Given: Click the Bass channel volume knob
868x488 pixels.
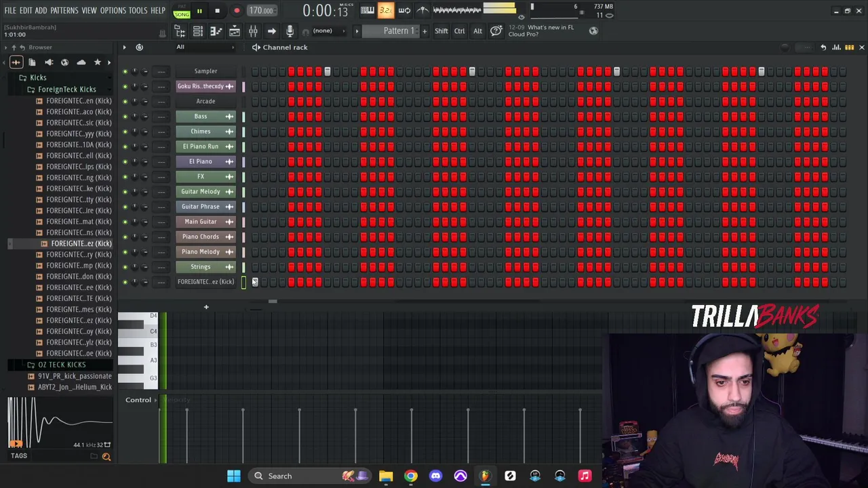Looking at the screenshot, I should point(144,117).
